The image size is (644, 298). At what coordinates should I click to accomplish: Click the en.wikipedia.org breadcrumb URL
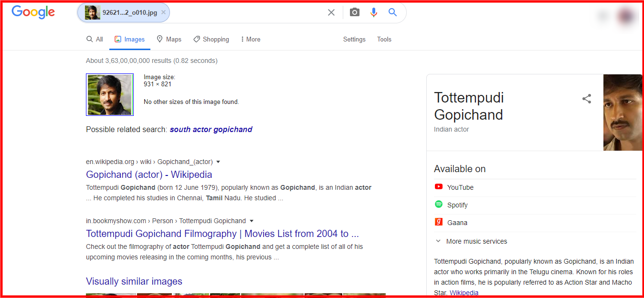click(x=149, y=162)
